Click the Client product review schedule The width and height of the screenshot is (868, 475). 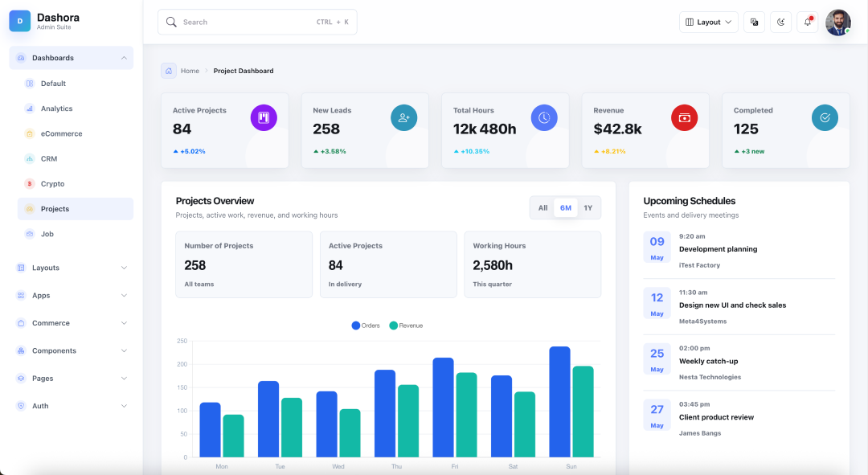pyautogui.click(x=716, y=417)
